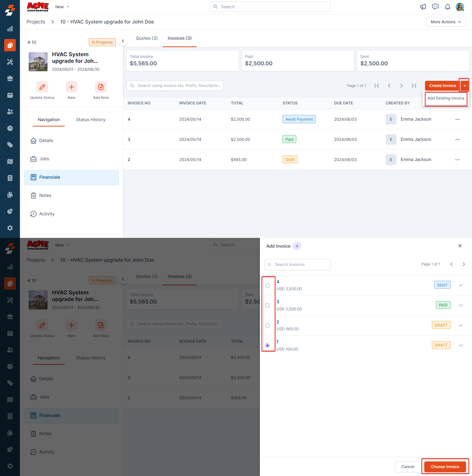
Task: Click the DUE DATE column header
Action: tap(343, 103)
